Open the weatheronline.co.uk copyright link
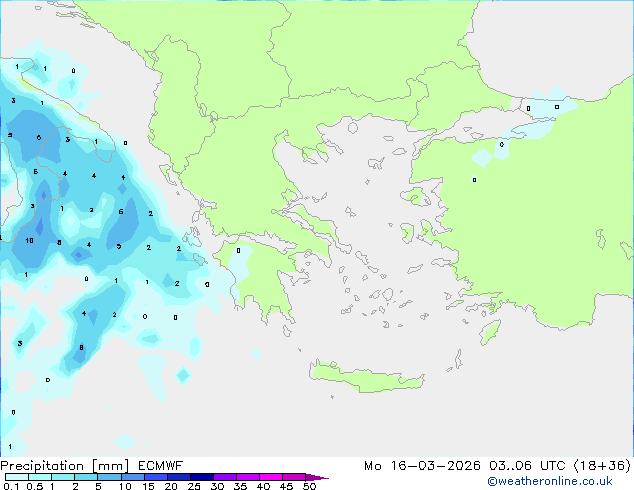 click(550, 481)
